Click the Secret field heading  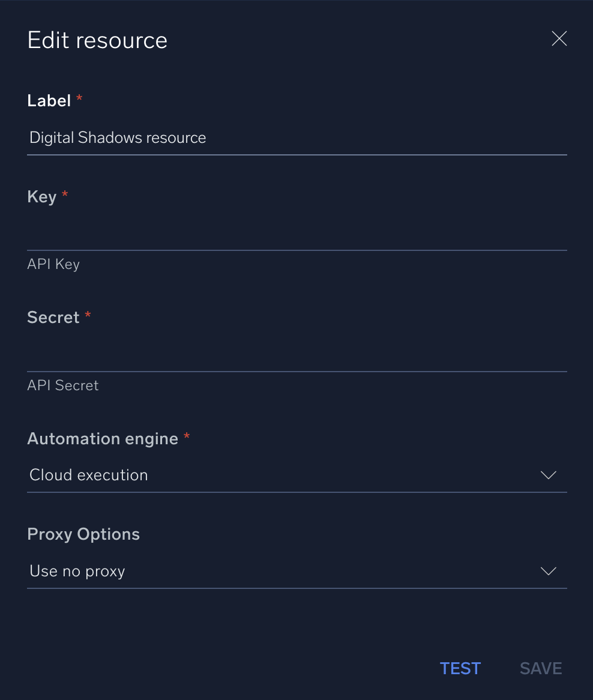(x=53, y=318)
